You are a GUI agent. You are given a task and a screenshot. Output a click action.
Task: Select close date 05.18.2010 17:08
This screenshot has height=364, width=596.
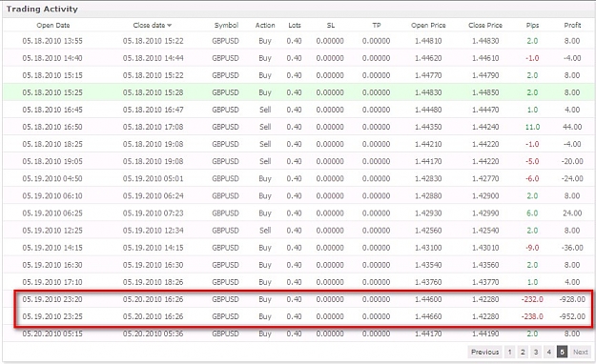(x=153, y=127)
